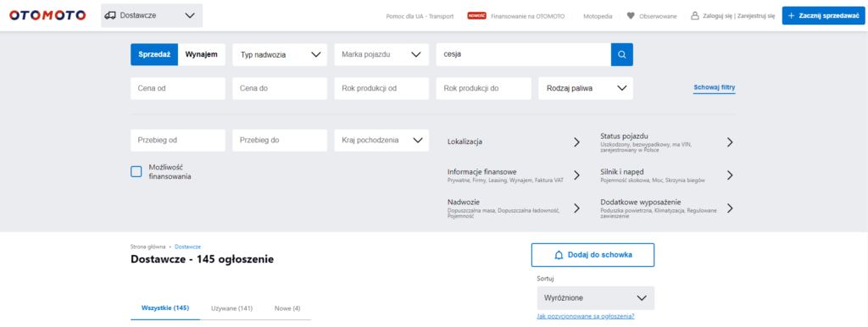Open the Dostawcze category dropdown
This screenshot has width=868, height=327.
coord(152,15)
